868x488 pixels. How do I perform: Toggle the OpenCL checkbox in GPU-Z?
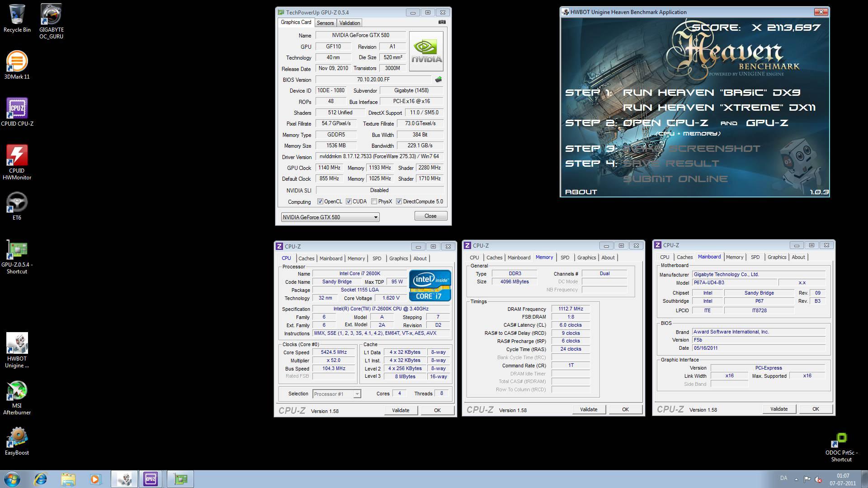point(320,202)
